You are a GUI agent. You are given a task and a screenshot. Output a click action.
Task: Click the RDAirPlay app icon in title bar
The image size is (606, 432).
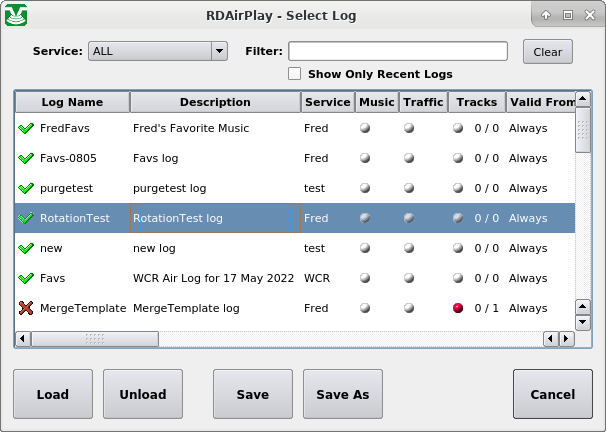17,15
